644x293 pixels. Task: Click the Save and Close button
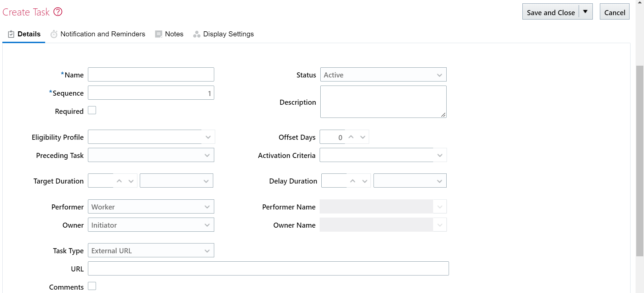pos(551,12)
